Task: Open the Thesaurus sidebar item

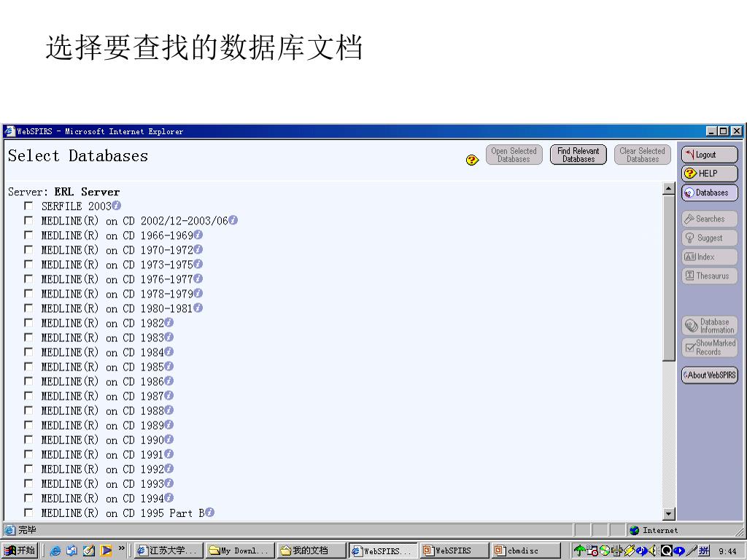Action: coord(709,276)
